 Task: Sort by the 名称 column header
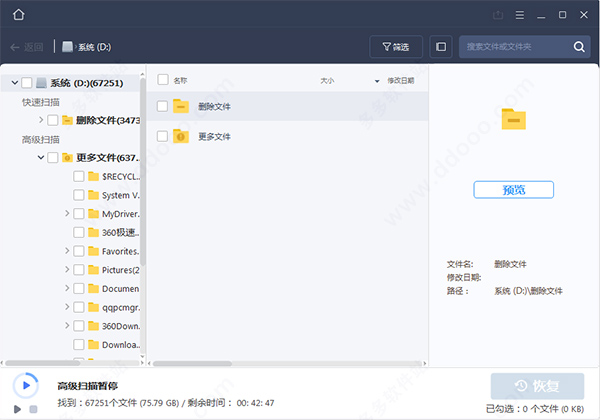pyautogui.click(x=180, y=80)
